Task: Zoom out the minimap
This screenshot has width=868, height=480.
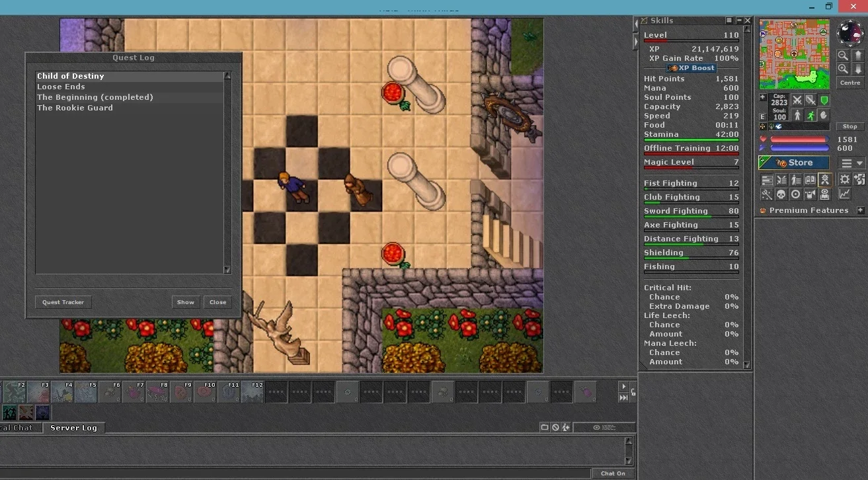Action: coord(843,56)
